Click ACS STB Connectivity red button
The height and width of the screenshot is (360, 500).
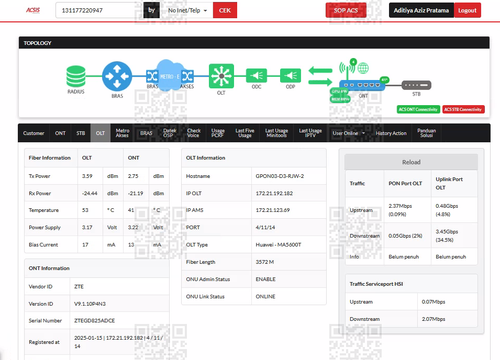click(463, 109)
